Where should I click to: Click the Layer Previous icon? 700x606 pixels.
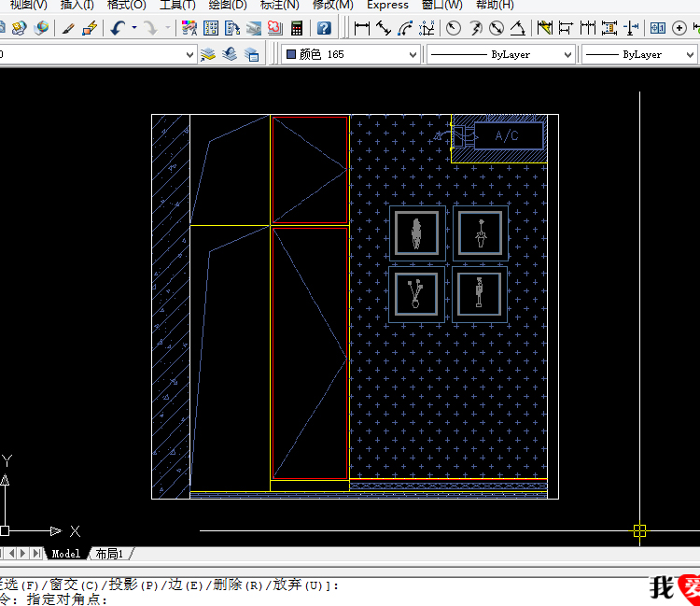[230, 54]
